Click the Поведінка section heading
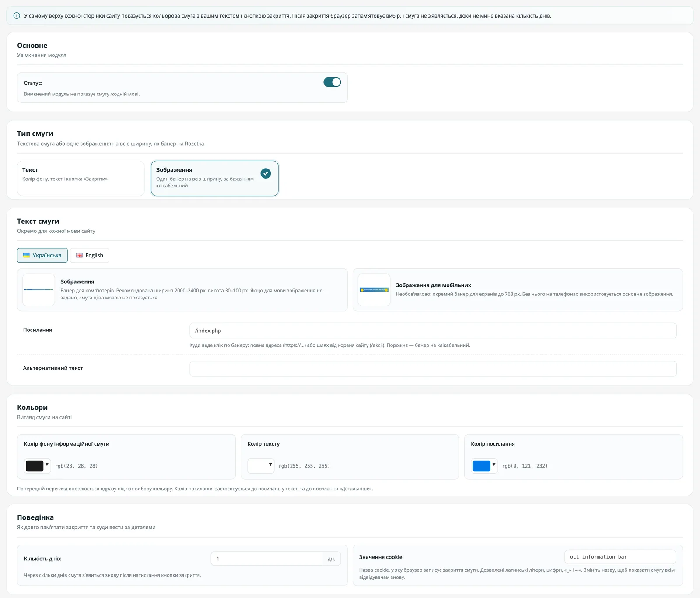The height and width of the screenshot is (598, 700). point(35,517)
